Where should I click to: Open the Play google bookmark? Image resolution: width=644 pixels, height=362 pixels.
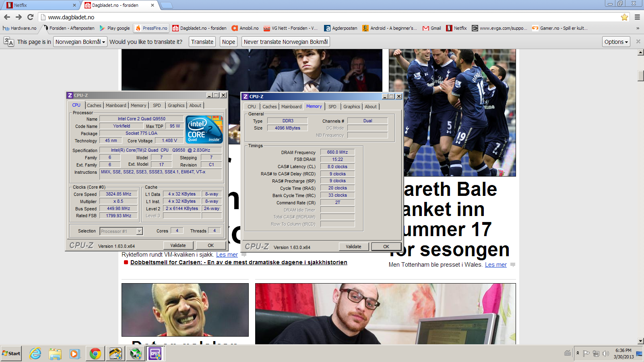114,28
